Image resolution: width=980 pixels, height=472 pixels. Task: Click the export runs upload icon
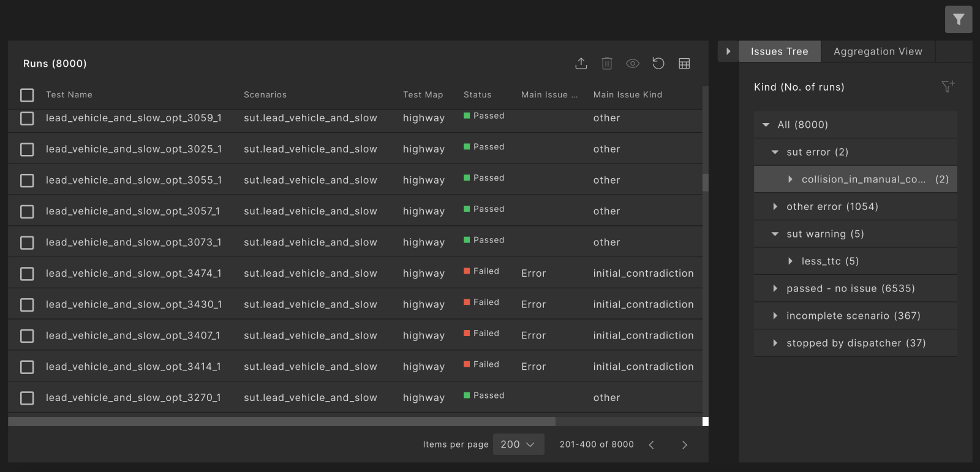click(x=581, y=64)
